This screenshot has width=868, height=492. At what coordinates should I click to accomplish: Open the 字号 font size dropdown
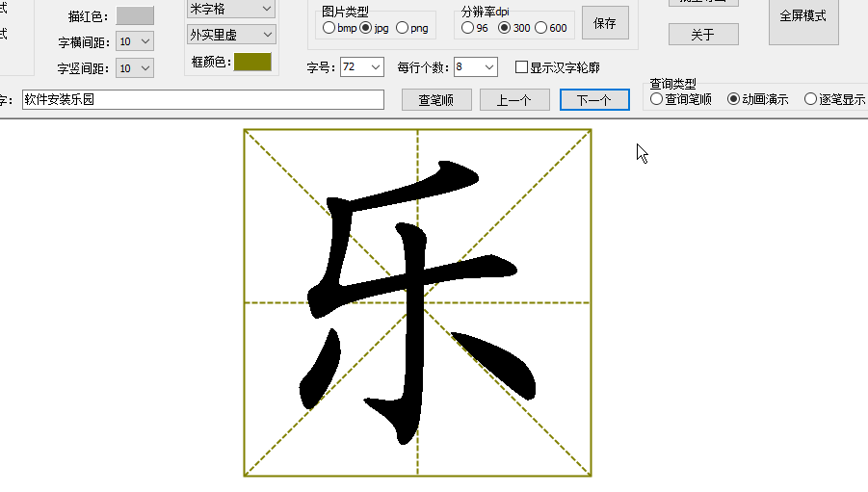click(361, 67)
